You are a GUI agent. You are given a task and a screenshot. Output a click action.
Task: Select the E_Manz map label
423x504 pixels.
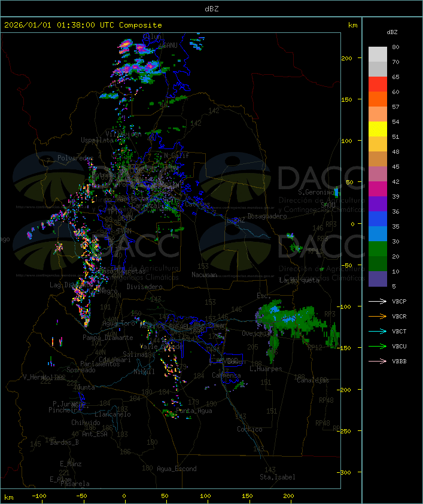click(x=71, y=464)
